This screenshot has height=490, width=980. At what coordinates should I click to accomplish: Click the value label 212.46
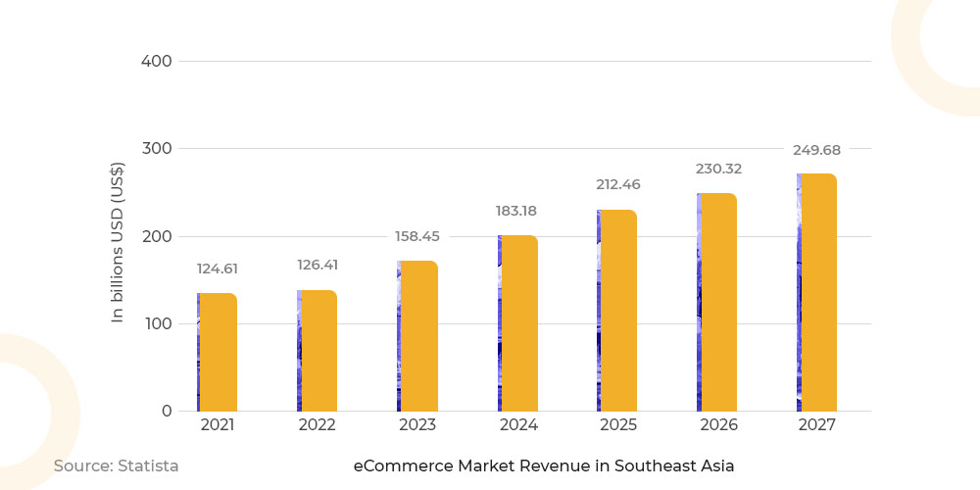pos(618,185)
